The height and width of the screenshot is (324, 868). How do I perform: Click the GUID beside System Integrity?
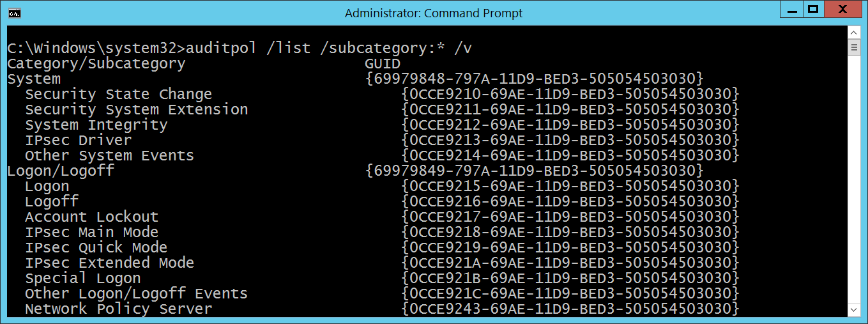(570, 125)
